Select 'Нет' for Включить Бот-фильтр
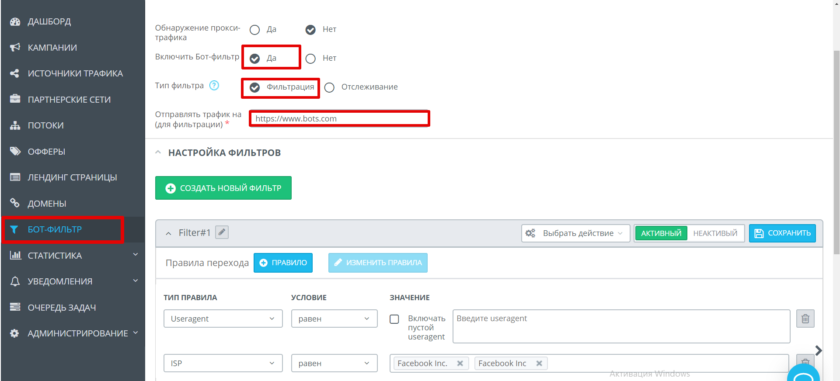 [311, 58]
